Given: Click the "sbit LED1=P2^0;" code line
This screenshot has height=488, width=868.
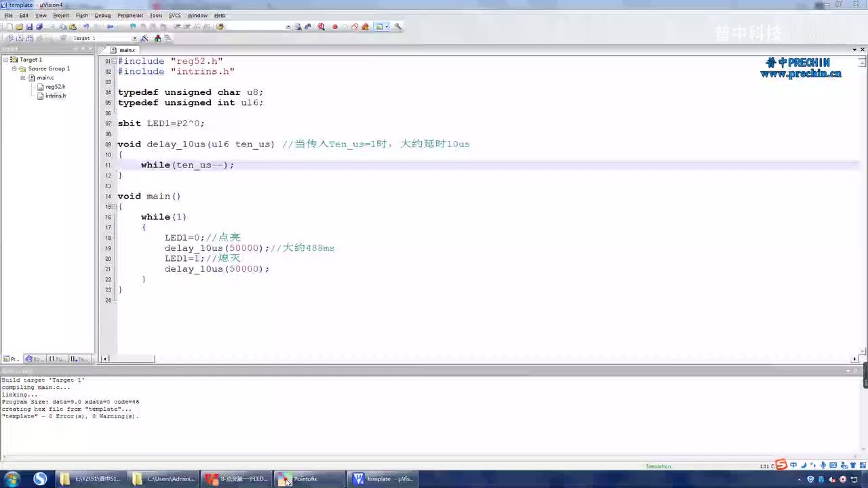Looking at the screenshot, I should click(161, 123).
